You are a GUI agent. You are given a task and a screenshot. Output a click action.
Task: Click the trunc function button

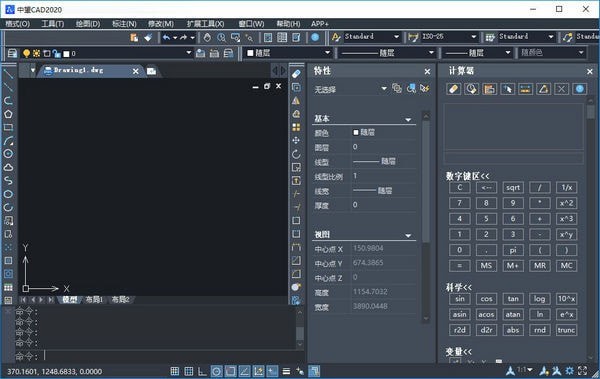[x=566, y=330]
